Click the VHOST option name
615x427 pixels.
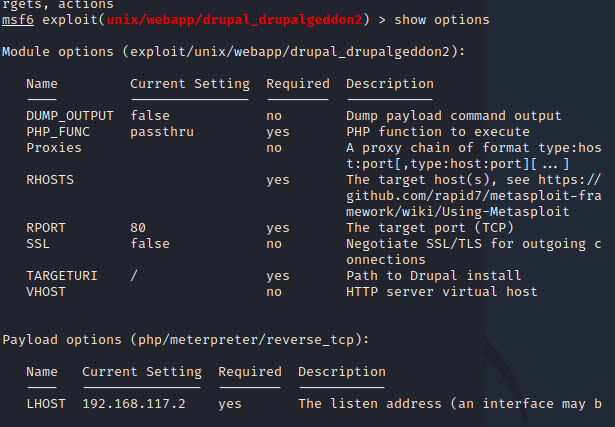tap(46, 292)
